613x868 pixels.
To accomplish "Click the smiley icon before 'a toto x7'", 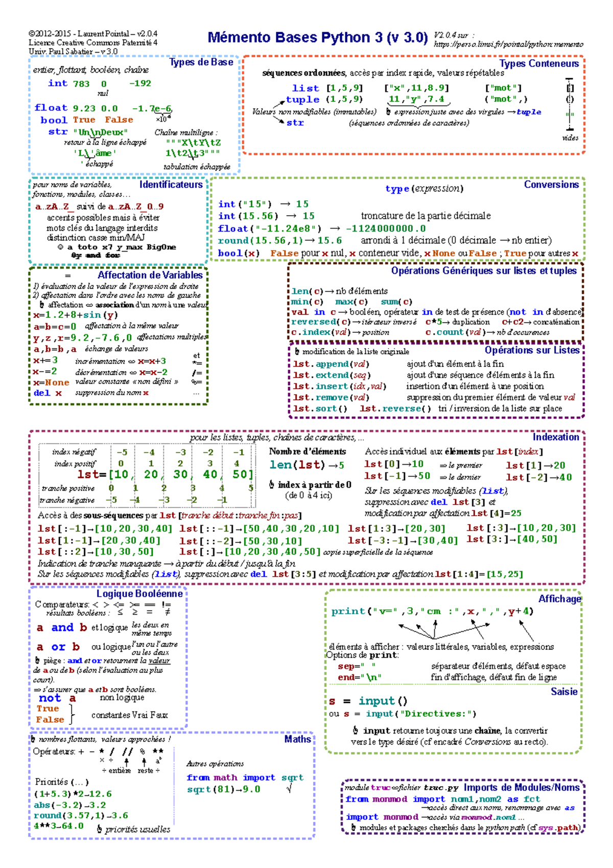I will click(x=61, y=247).
